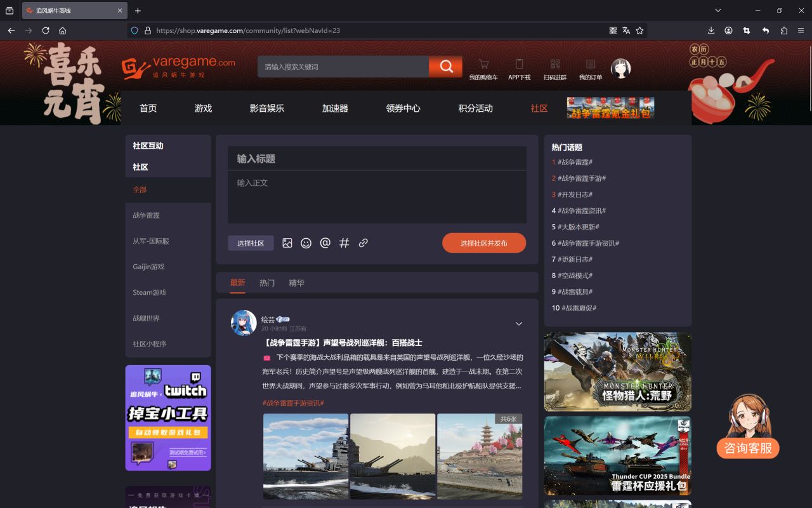Select 社区小程序 in sidebar
Viewport: 812px width, 508px height.
point(168,344)
